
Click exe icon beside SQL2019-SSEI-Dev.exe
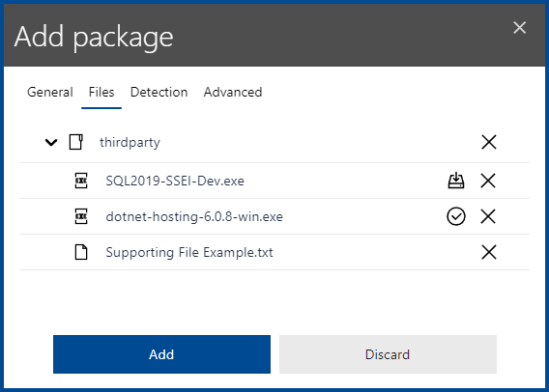[x=81, y=181]
